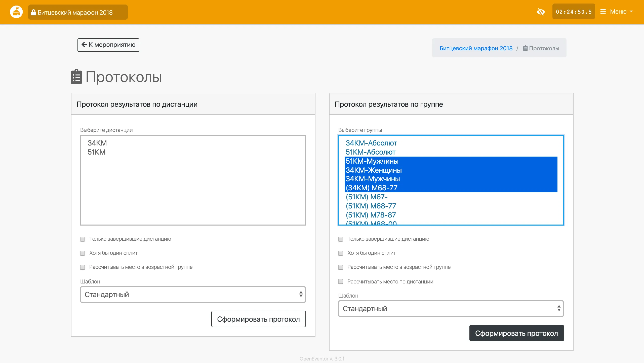Open Шаблон dropdown in group panel
Viewport: 644px width, 363px height.
[x=451, y=309]
